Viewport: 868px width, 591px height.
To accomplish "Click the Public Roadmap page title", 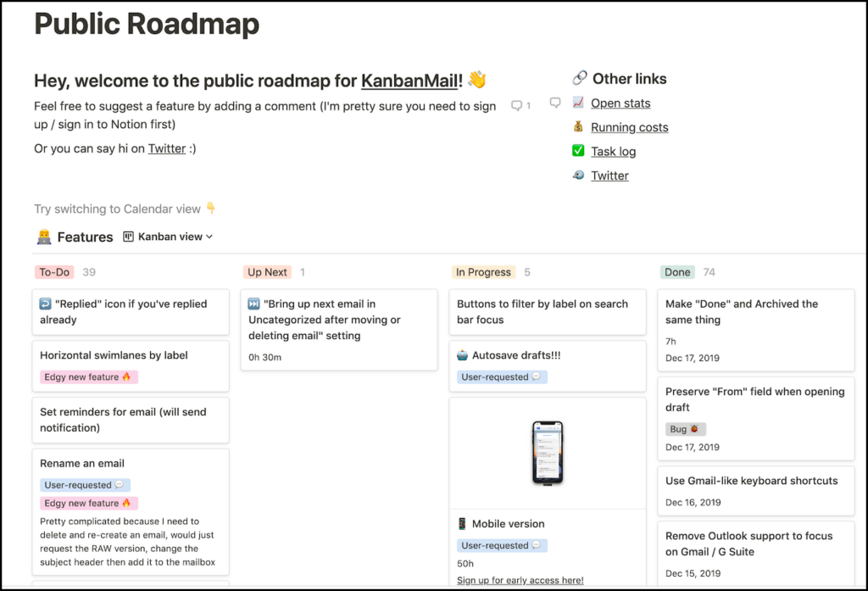I will [x=147, y=24].
